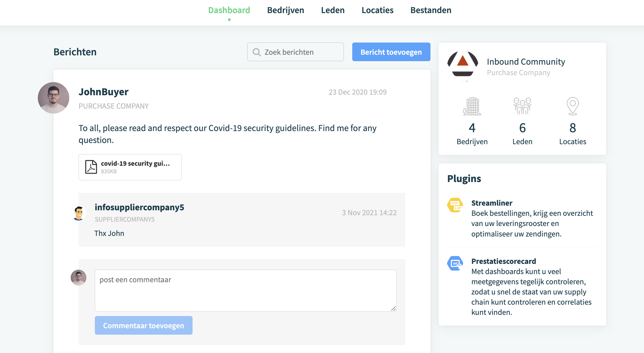Click the Commentaar toevoegen button

pyautogui.click(x=144, y=325)
